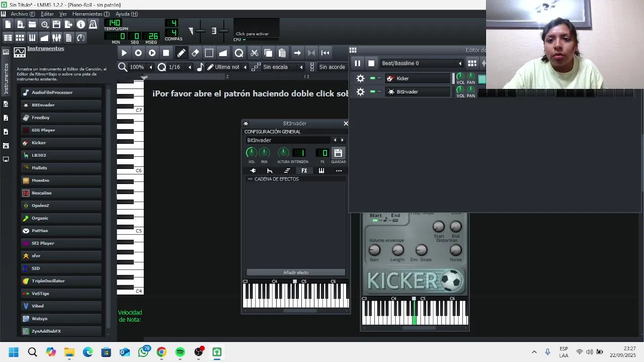Save the project with floppy disk icon
Viewport: 644px width, 362px height.
(56, 25)
